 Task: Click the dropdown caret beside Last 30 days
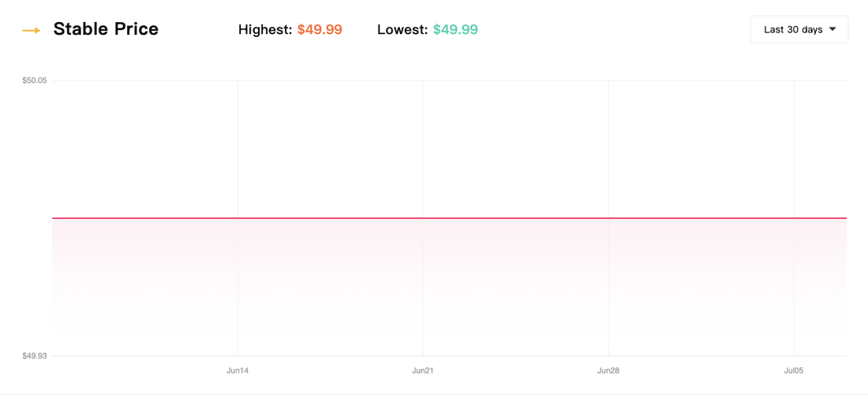(832, 29)
